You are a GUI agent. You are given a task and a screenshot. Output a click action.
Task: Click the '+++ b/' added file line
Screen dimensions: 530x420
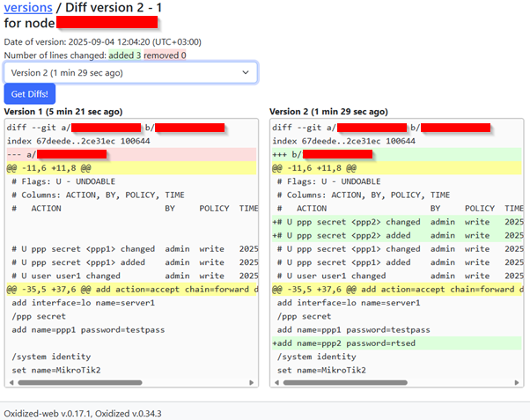pos(397,155)
